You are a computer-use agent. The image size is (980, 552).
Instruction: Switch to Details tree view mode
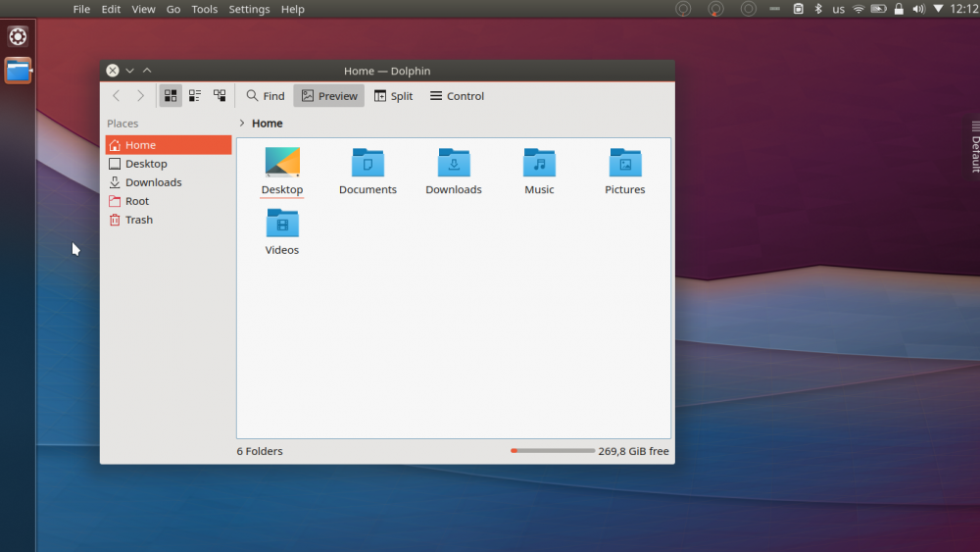(x=220, y=96)
